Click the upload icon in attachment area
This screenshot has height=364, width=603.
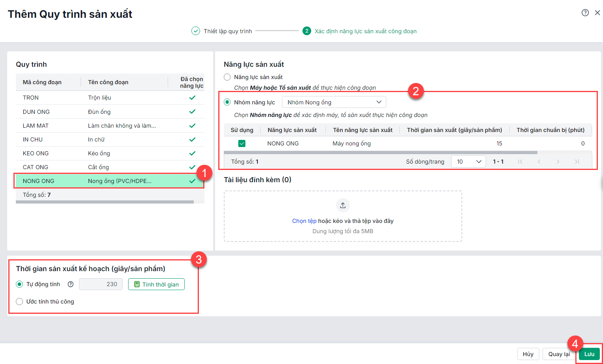[343, 205]
